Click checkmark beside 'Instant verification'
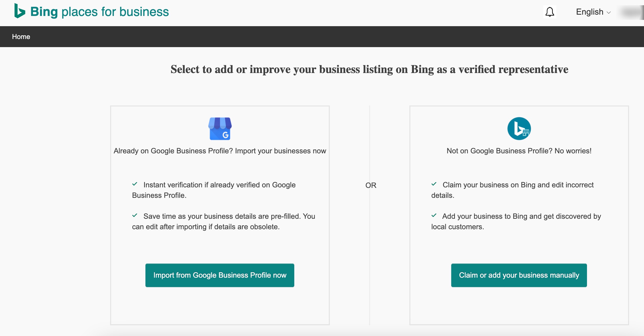644x336 pixels. [135, 184]
